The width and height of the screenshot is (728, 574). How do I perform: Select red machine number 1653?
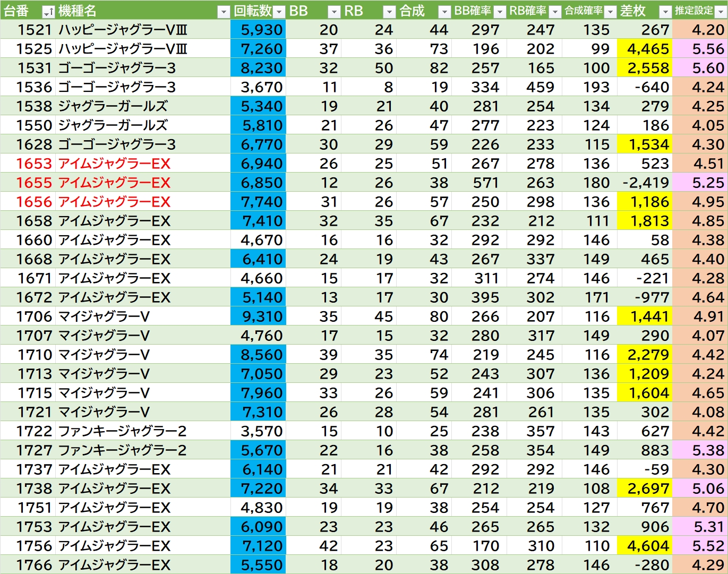(28, 164)
